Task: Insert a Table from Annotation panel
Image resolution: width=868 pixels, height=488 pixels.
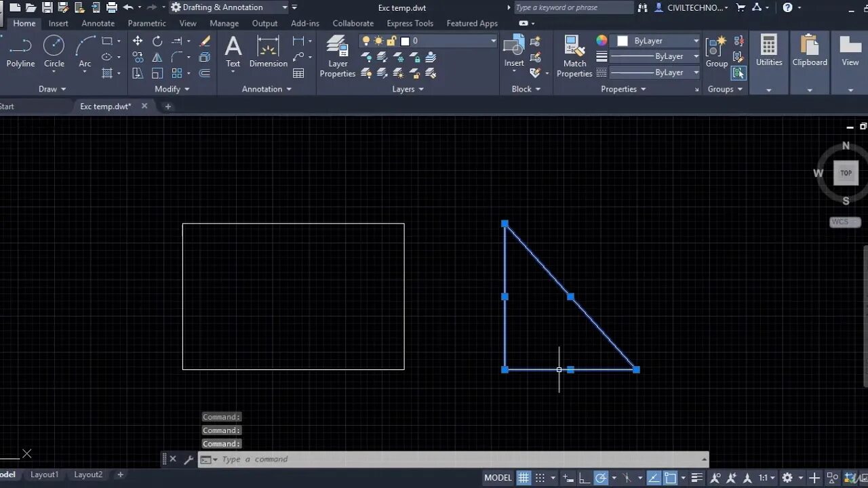Action: click(x=298, y=73)
